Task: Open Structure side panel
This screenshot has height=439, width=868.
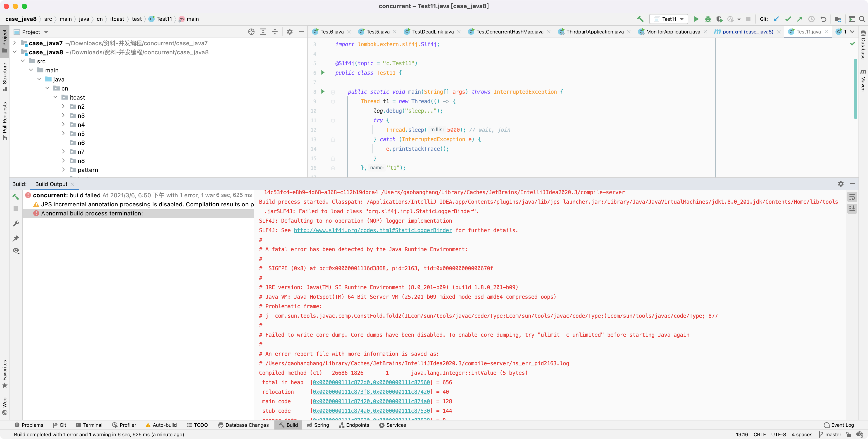Action: click(x=5, y=76)
